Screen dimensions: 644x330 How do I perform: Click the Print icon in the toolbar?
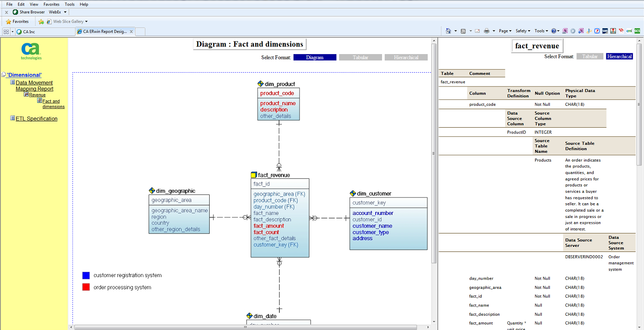point(487,31)
